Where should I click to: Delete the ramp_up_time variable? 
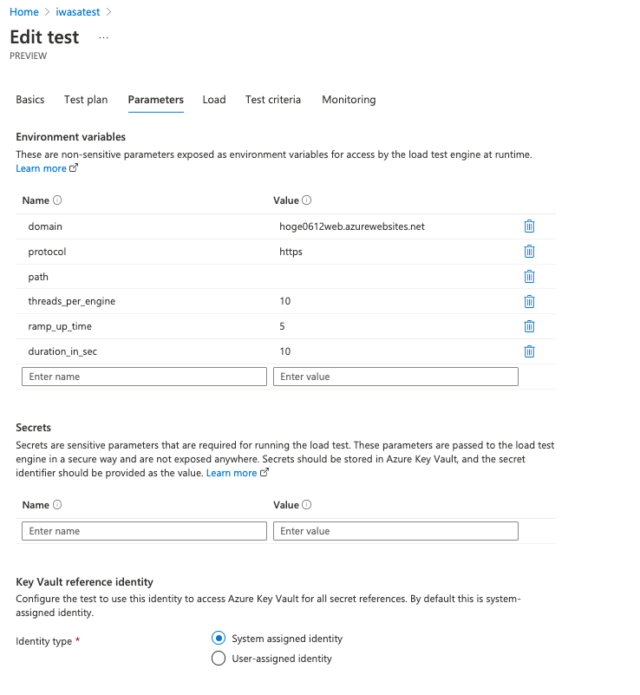[x=529, y=326]
